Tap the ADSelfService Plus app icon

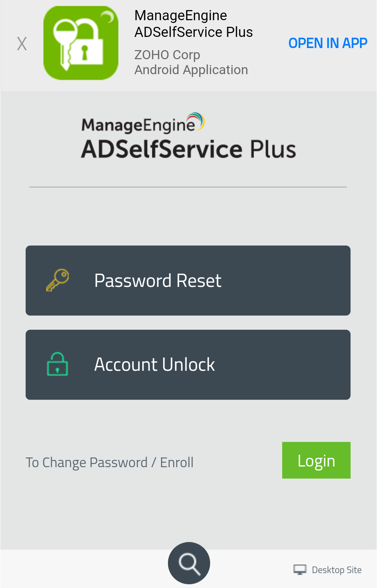81,43
